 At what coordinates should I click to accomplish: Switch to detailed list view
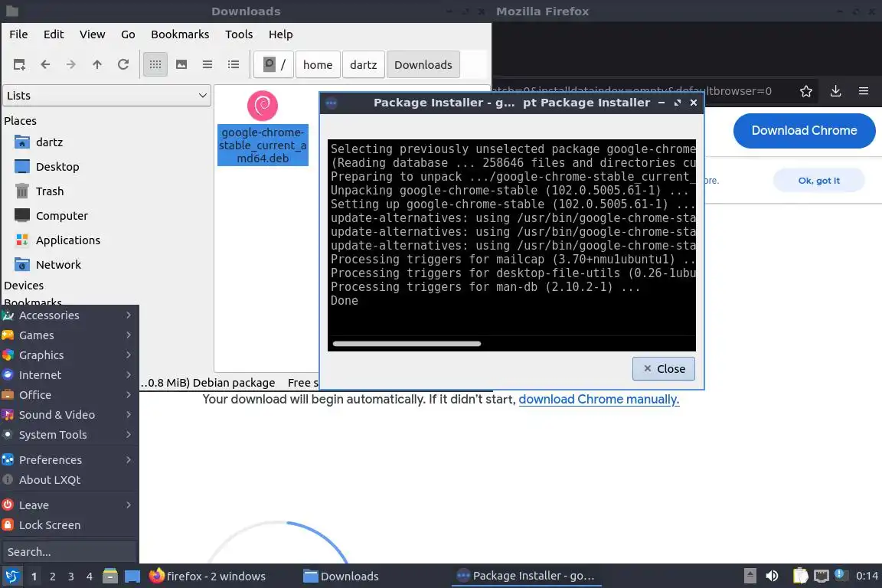pyautogui.click(x=234, y=65)
